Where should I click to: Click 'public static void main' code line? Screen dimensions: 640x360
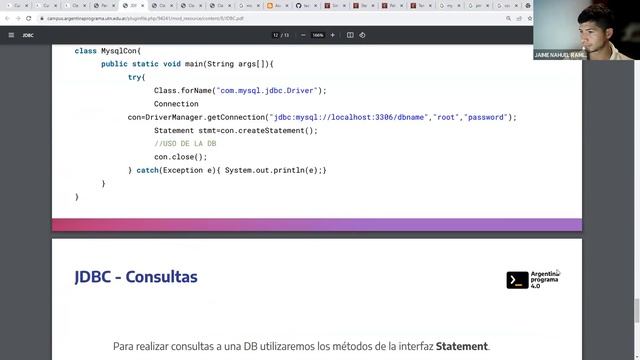[x=187, y=64]
